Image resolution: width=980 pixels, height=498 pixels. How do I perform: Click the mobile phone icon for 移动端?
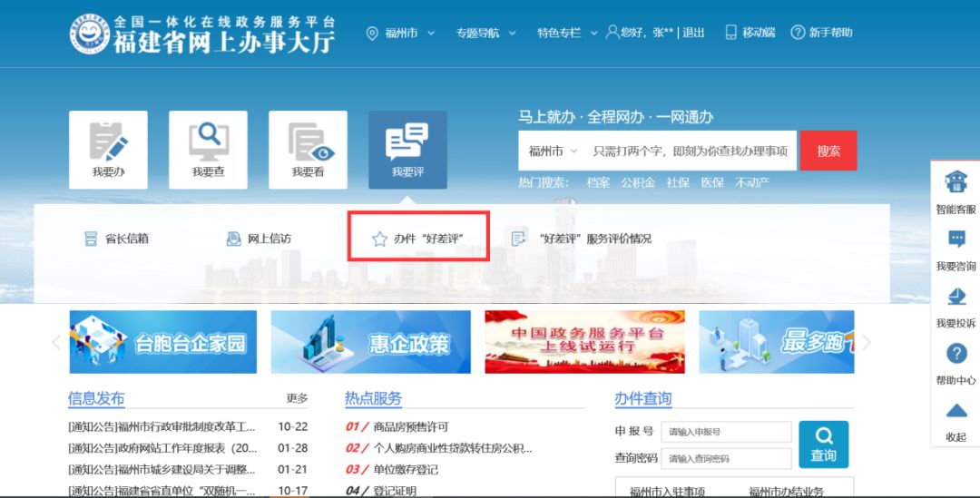tap(730, 33)
